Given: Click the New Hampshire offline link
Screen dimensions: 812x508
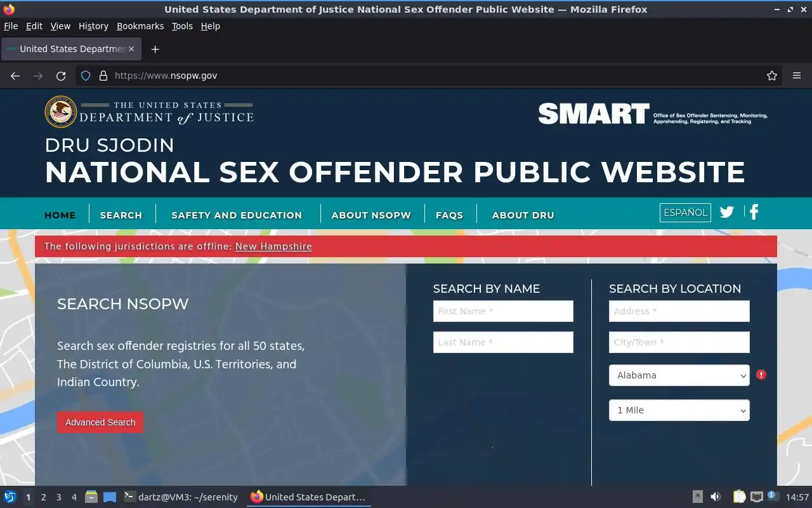Looking at the screenshot, I should tap(273, 246).
